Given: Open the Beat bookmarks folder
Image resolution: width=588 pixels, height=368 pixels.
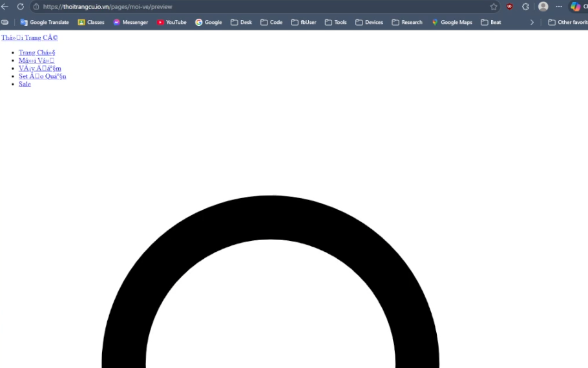Looking at the screenshot, I should click(x=491, y=22).
